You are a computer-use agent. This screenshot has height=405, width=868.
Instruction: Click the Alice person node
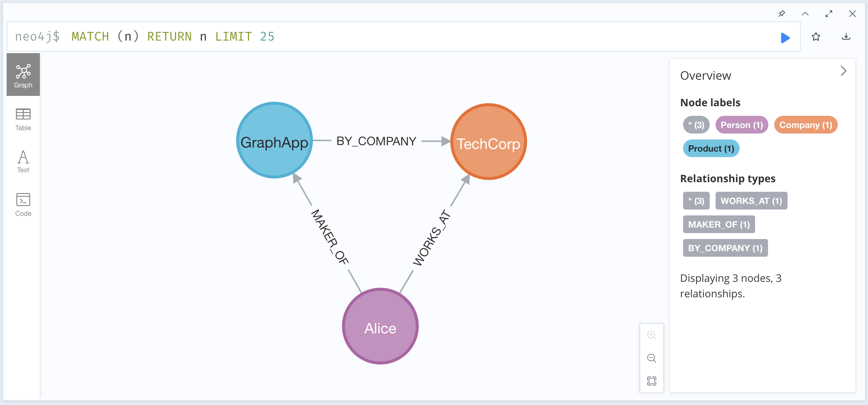pos(380,326)
